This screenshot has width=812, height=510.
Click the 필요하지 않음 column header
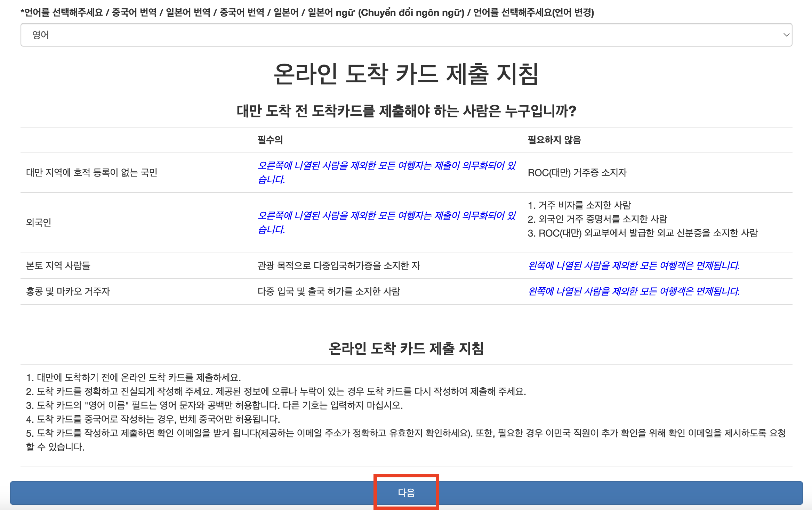554,140
